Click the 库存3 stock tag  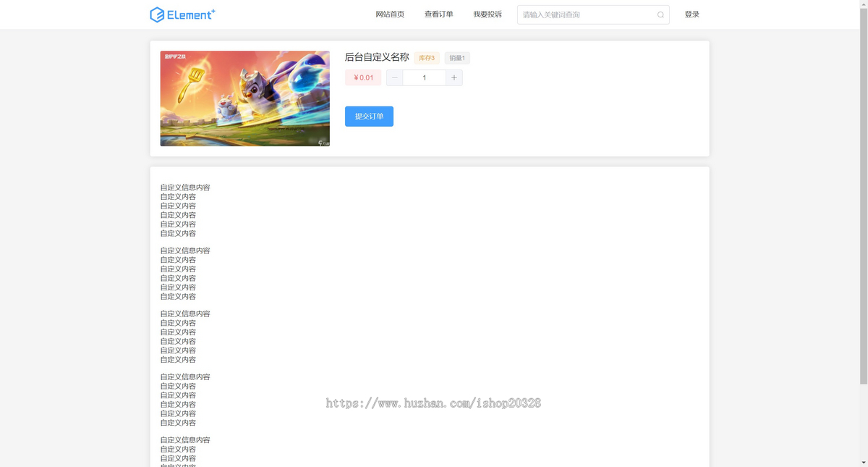coord(427,58)
